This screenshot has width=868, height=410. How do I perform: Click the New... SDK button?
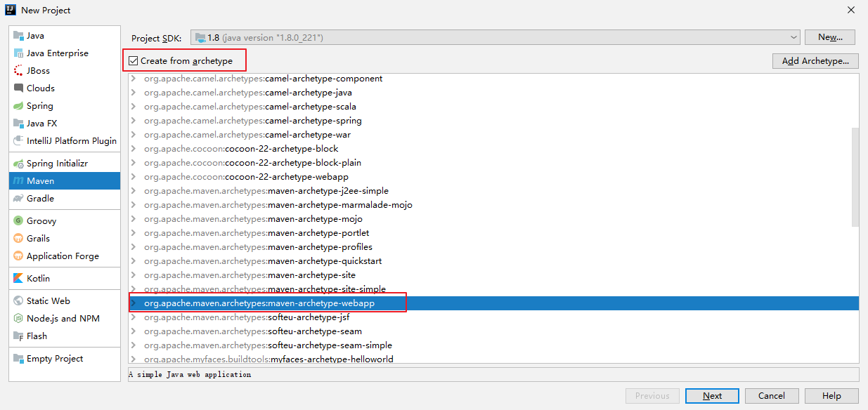(830, 37)
